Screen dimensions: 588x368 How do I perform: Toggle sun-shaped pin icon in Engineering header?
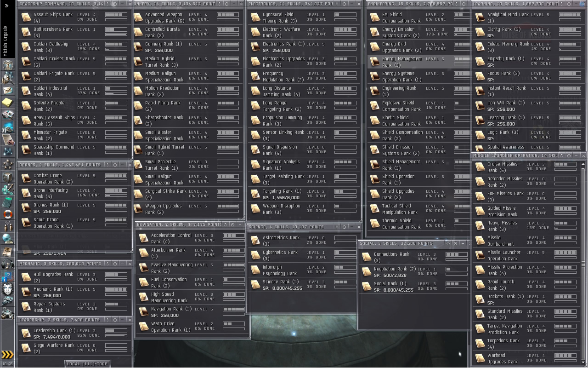[x=457, y=4]
